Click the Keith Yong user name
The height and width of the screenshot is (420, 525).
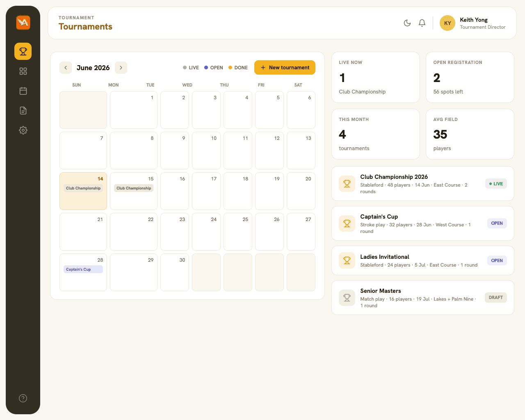[x=474, y=20]
